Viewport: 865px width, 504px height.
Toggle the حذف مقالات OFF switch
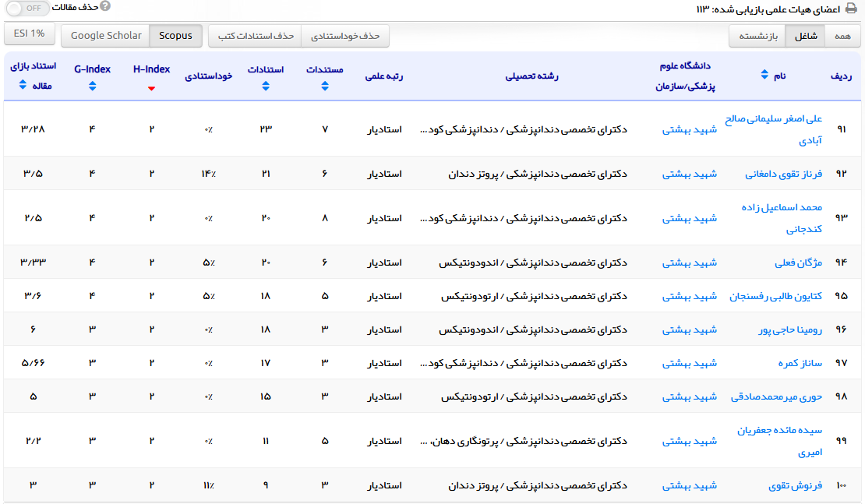click(x=25, y=8)
